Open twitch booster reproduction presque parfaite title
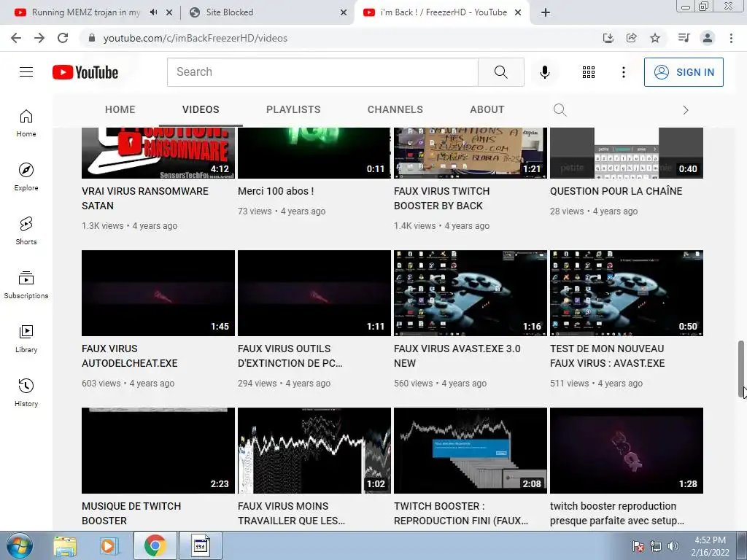Viewport: 747px width, 560px height. pos(617,513)
